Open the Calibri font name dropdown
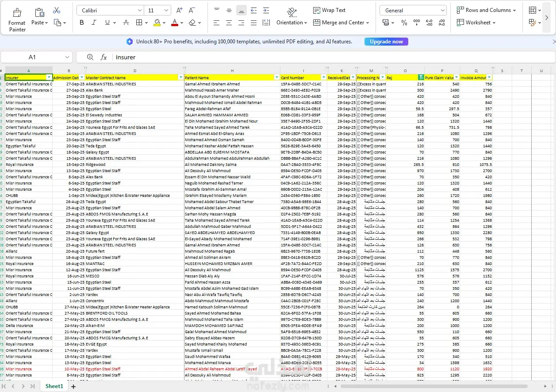Image resolution: width=556 pixels, height=392 pixels. (139, 10)
